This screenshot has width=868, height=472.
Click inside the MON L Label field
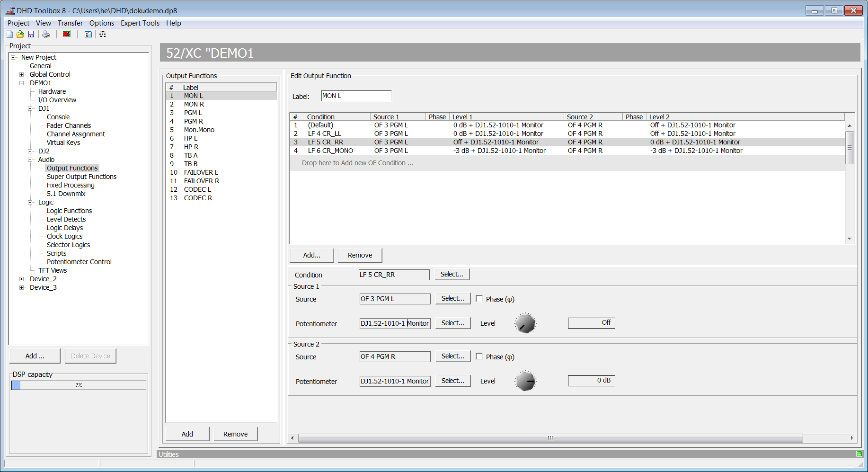click(356, 96)
